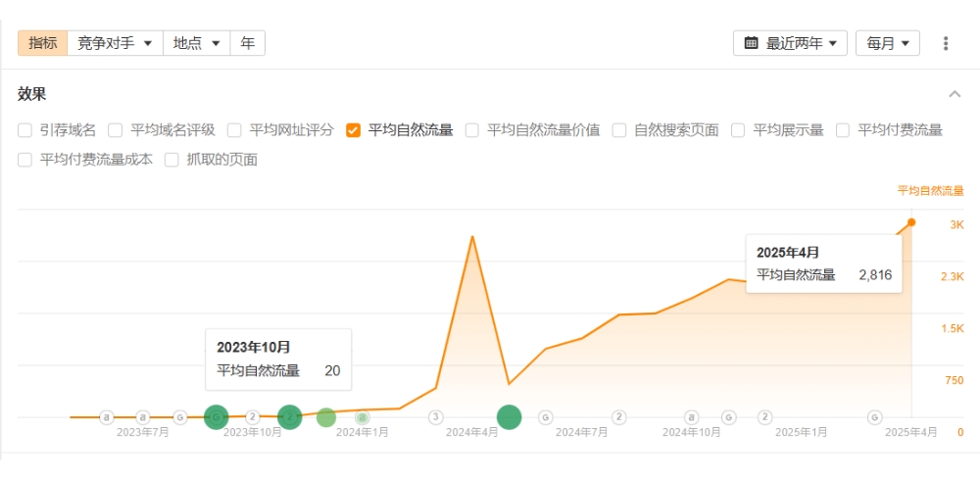Click the 'a' marker just above 2023年7月
This screenshot has height=480, width=980.
[x=143, y=417]
